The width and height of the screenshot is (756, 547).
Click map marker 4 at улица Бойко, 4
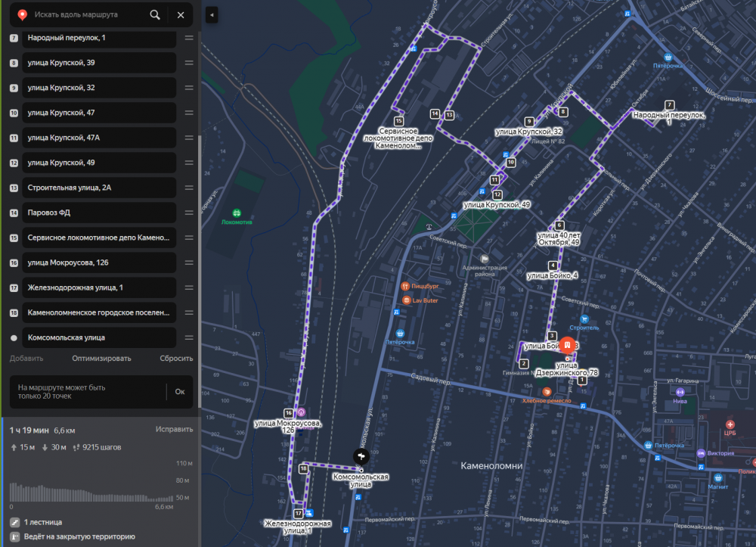click(x=553, y=266)
